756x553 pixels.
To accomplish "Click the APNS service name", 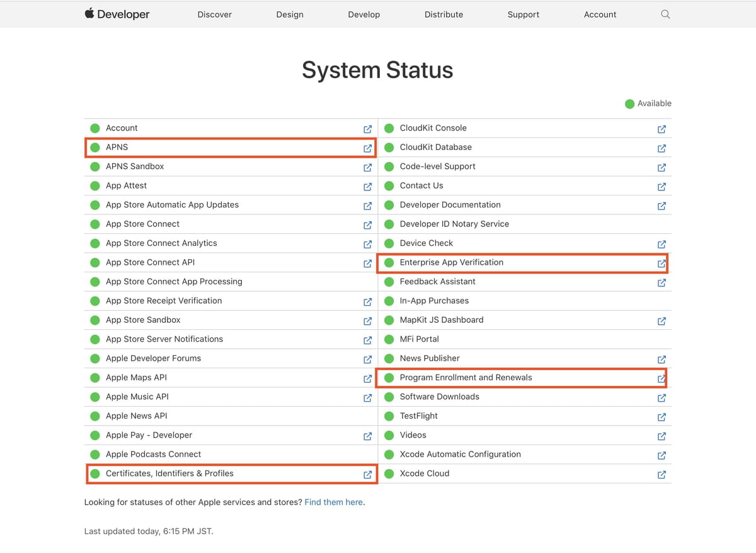I will pyautogui.click(x=117, y=147).
